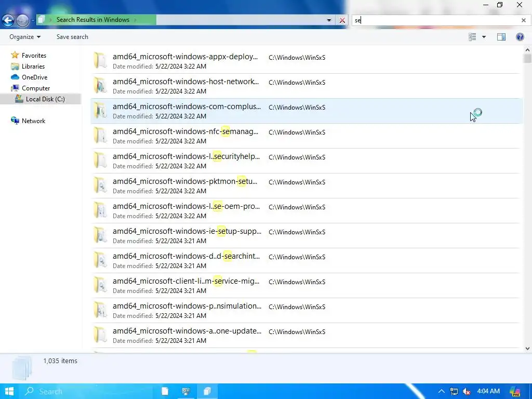
Task: Go back with the Back arrow button
Action: point(8,20)
